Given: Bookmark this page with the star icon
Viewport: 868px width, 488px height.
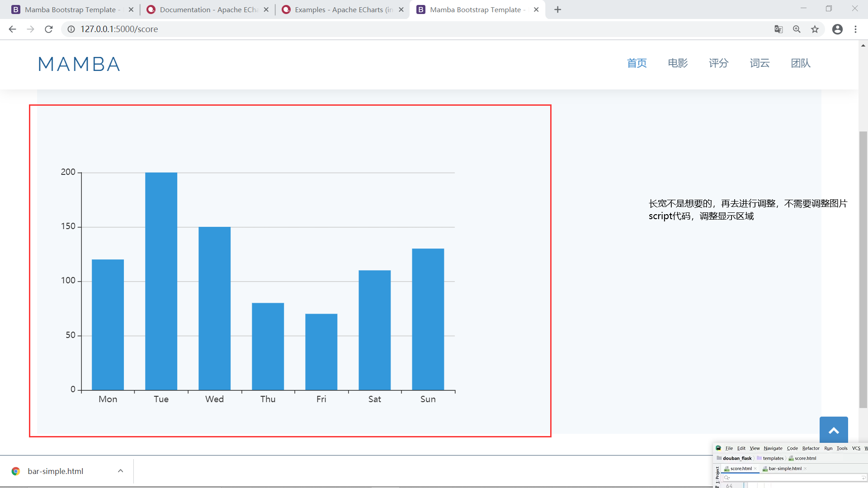Looking at the screenshot, I should (815, 29).
